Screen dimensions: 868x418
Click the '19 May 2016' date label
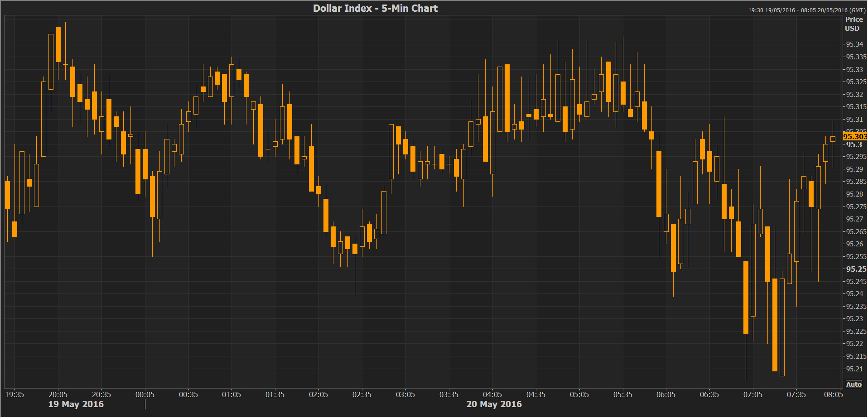pyautogui.click(x=76, y=404)
